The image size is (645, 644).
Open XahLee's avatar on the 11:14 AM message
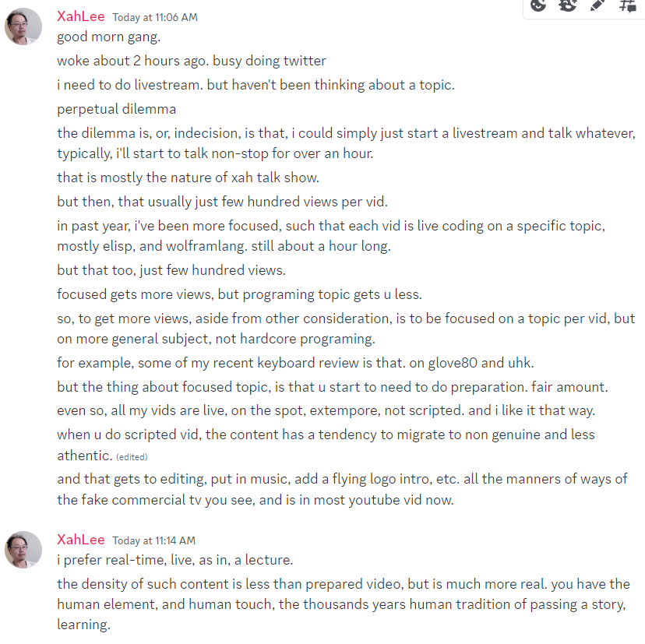23,550
